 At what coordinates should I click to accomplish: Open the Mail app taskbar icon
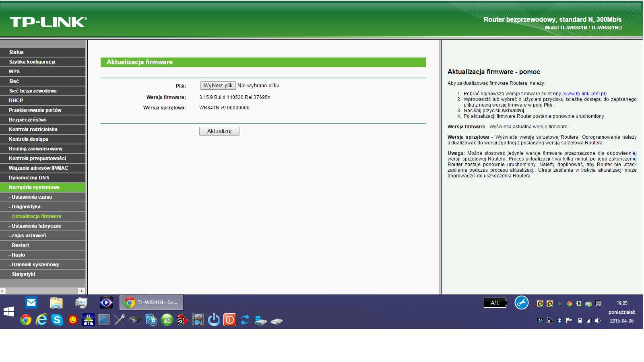(31, 302)
